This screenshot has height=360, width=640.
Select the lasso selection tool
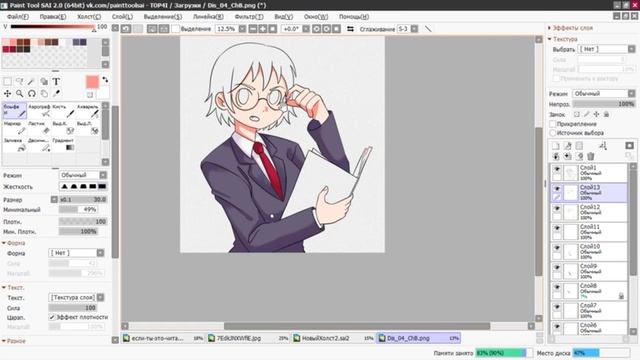tap(20, 82)
